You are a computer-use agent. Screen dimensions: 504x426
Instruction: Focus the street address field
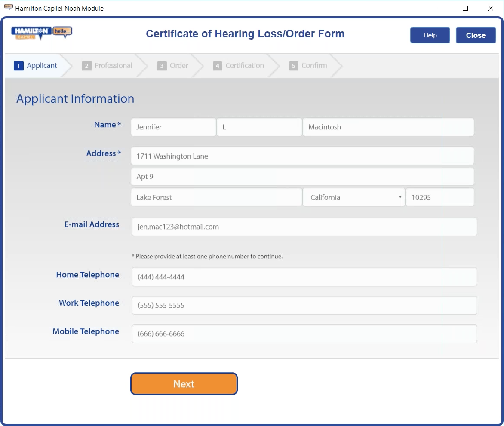click(302, 156)
